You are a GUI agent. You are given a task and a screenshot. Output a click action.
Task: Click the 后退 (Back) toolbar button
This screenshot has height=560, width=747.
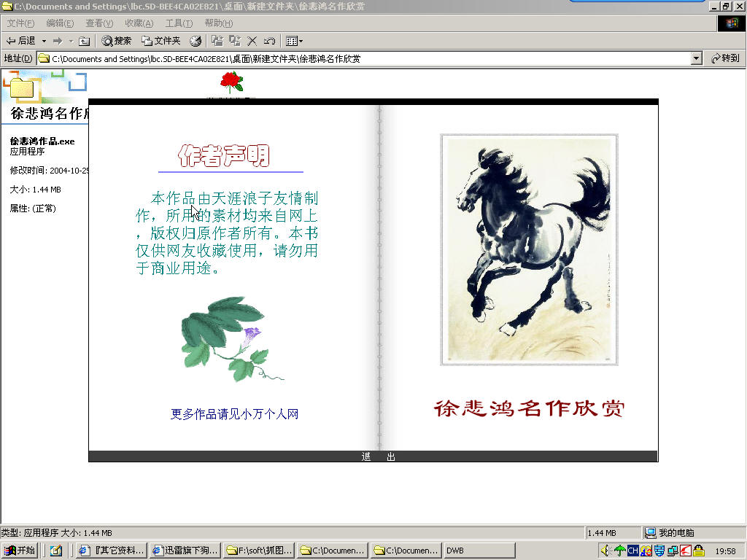click(x=21, y=41)
